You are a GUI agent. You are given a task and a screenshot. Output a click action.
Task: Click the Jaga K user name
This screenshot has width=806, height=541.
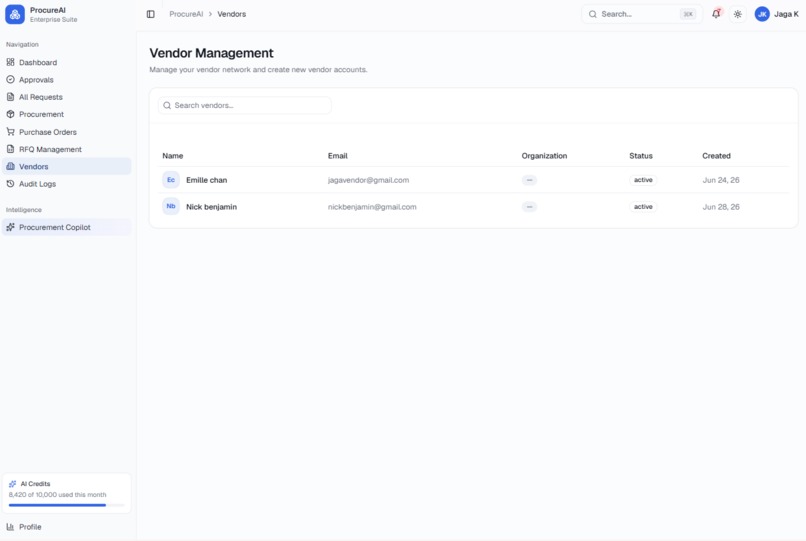[x=786, y=14]
